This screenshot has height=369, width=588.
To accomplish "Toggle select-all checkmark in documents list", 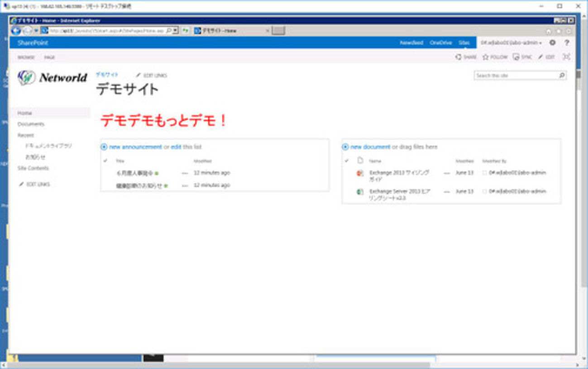I will click(347, 161).
